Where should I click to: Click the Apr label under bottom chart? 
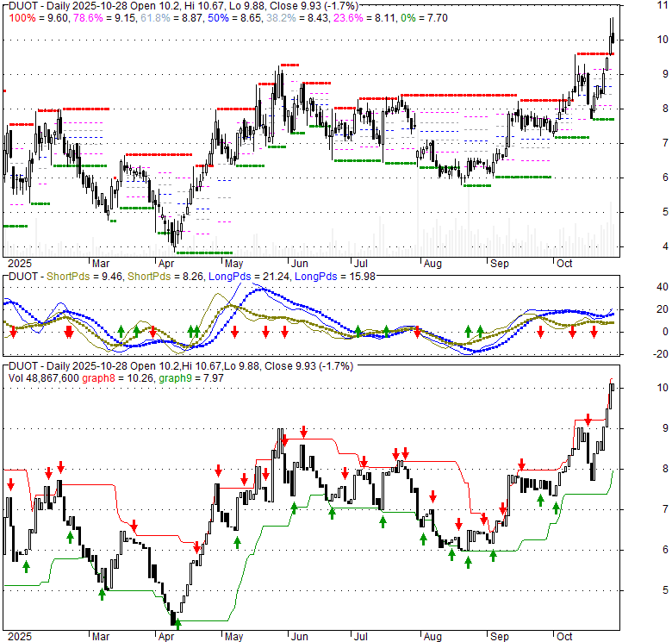tap(166, 637)
